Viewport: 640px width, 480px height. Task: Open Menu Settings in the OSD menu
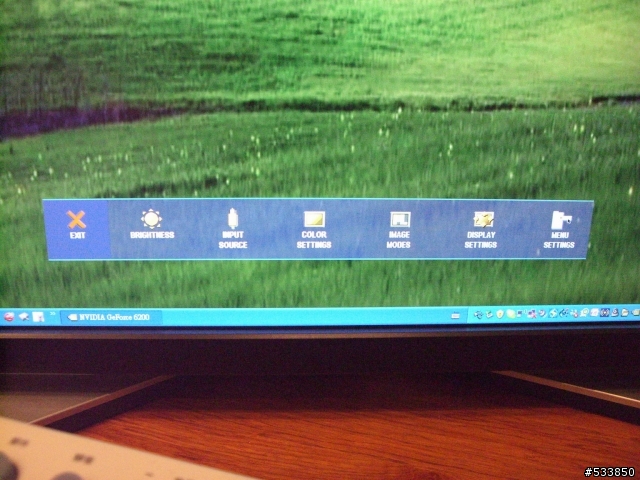coord(559,230)
